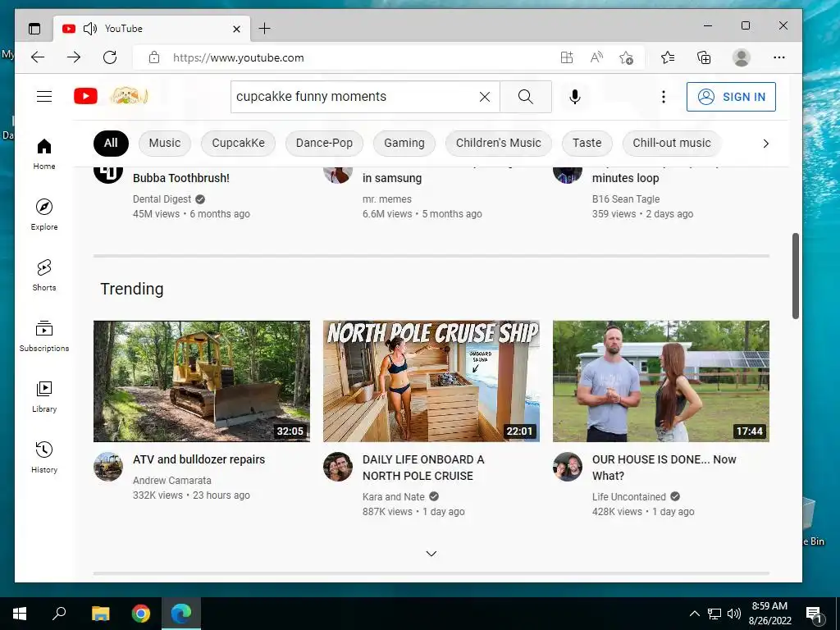The image size is (840, 630).
Task: Select the Children's Music filter chip
Action: click(498, 143)
